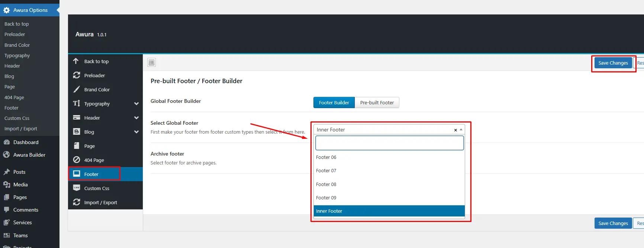Click the Posts pin icon
This screenshot has height=248, width=644.
[6, 172]
